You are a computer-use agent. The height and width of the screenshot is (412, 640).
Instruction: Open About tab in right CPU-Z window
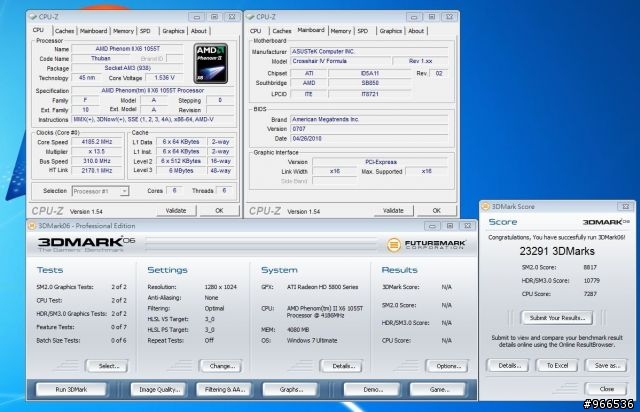pyautogui.click(x=416, y=31)
